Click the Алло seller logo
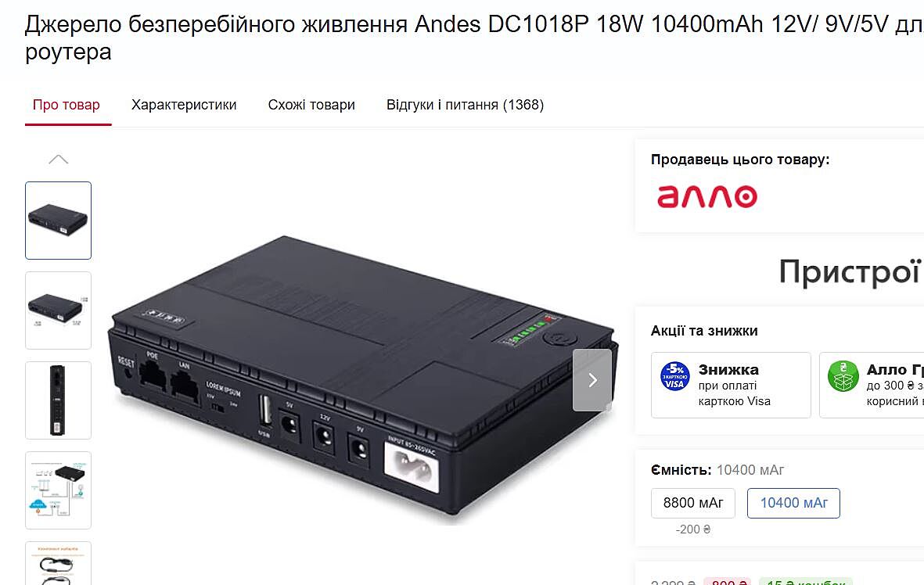 coord(707,197)
